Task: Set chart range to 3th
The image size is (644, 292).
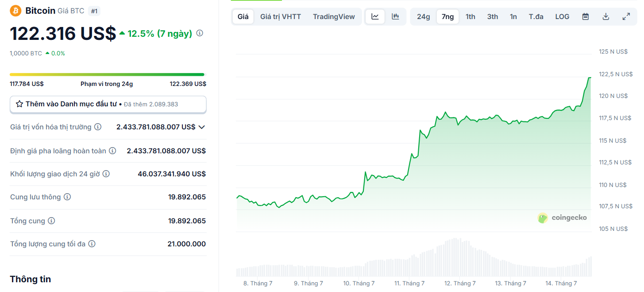Action: [493, 17]
